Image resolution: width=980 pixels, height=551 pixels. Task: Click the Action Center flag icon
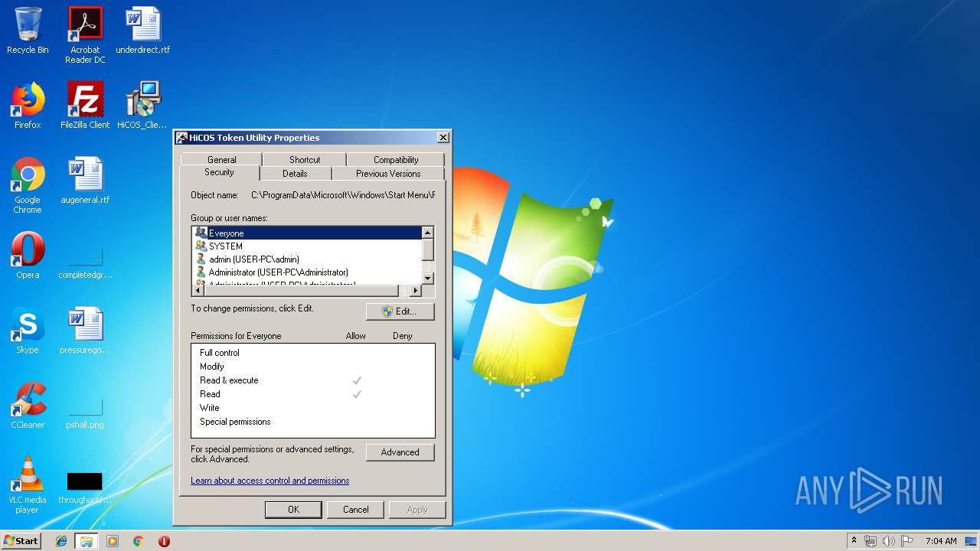click(x=907, y=541)
